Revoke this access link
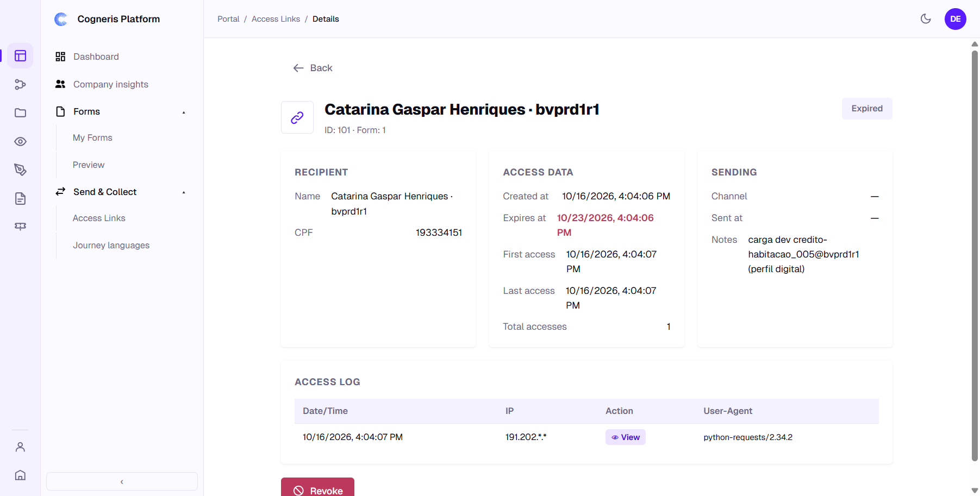The height and width of the screenshot is (496, 980). (317, 487)
